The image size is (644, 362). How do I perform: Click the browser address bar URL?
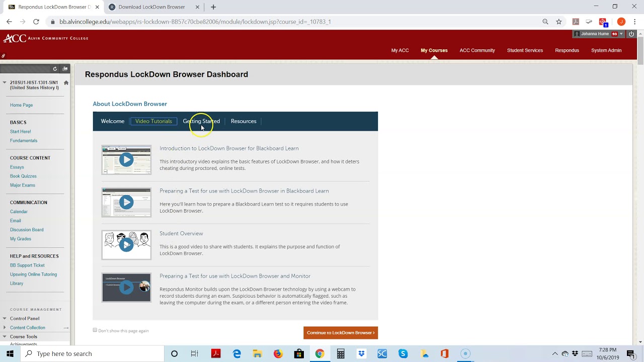[x=195, y=22]
